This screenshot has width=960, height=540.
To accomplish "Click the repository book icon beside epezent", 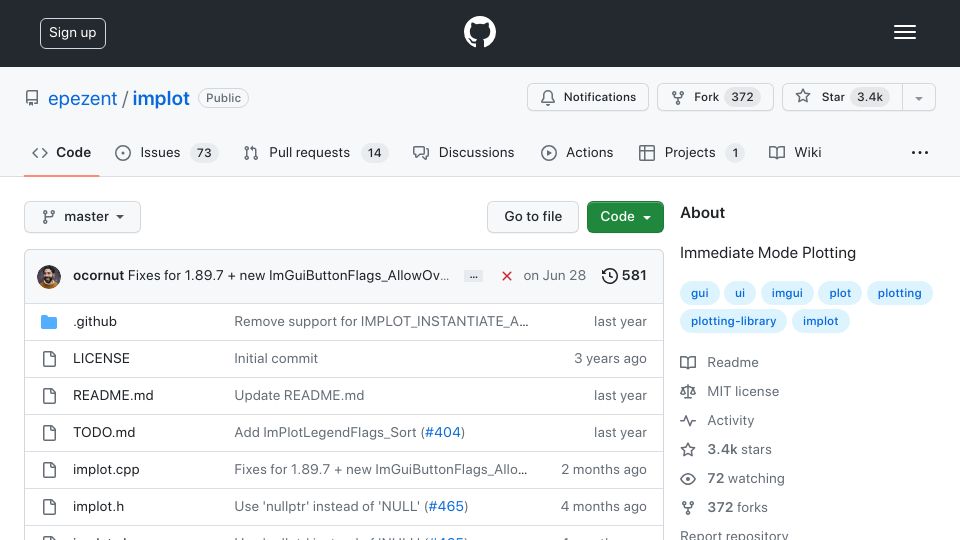I will (x=32, y=98).
